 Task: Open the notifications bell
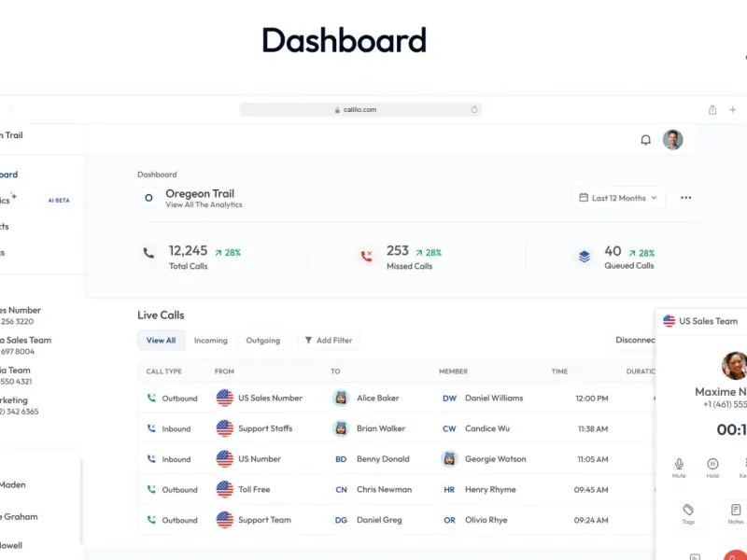(645, 140)
